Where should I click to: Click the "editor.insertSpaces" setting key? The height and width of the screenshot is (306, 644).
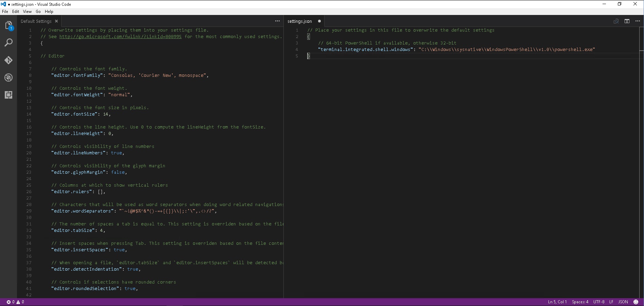pyautogui.click(x=79, y=250)
